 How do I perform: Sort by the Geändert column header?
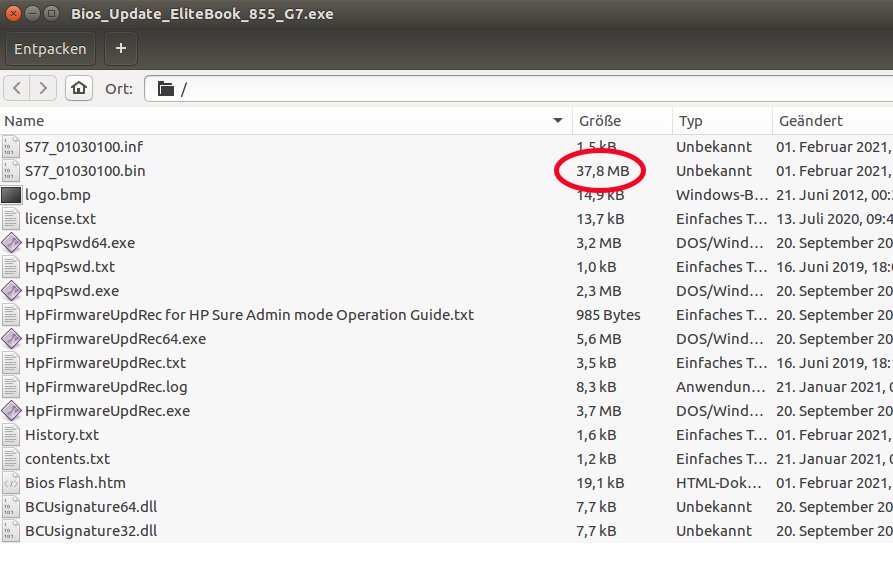coord(833,121)
